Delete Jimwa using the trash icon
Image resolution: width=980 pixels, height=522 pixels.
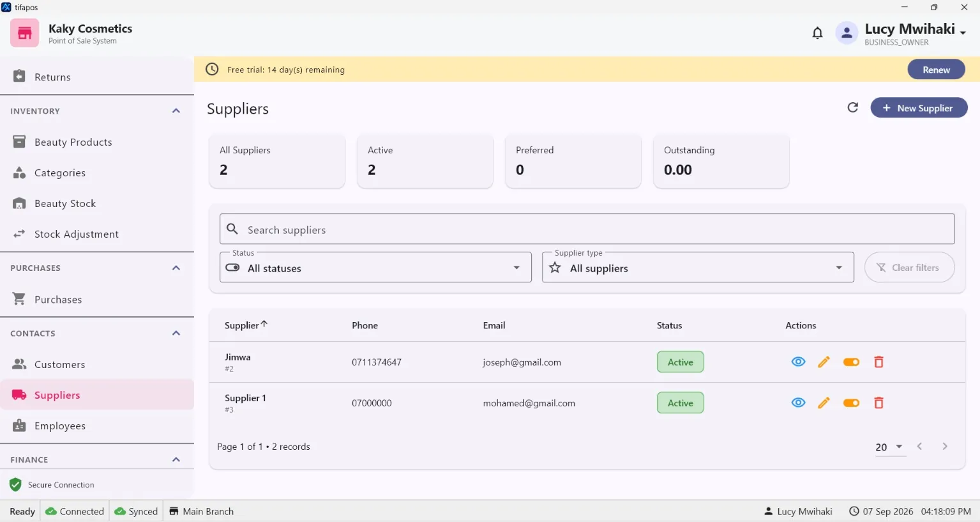click(878, 362)
